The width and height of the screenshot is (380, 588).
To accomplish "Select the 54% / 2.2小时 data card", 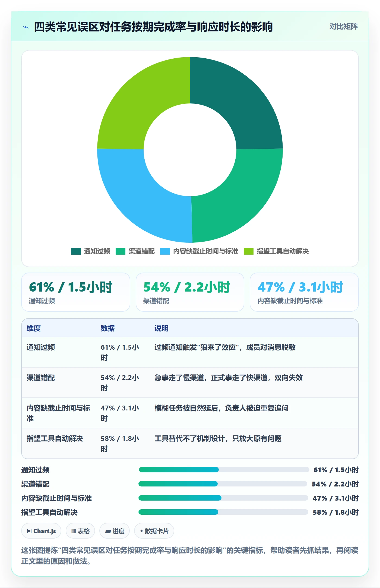I will [190, 292].
